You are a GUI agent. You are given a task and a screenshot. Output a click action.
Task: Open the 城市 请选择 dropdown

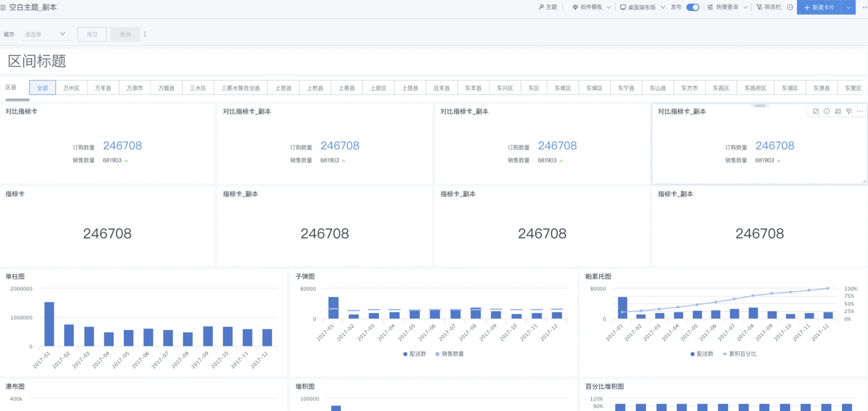pyautogui.click(x=45, y=34)
